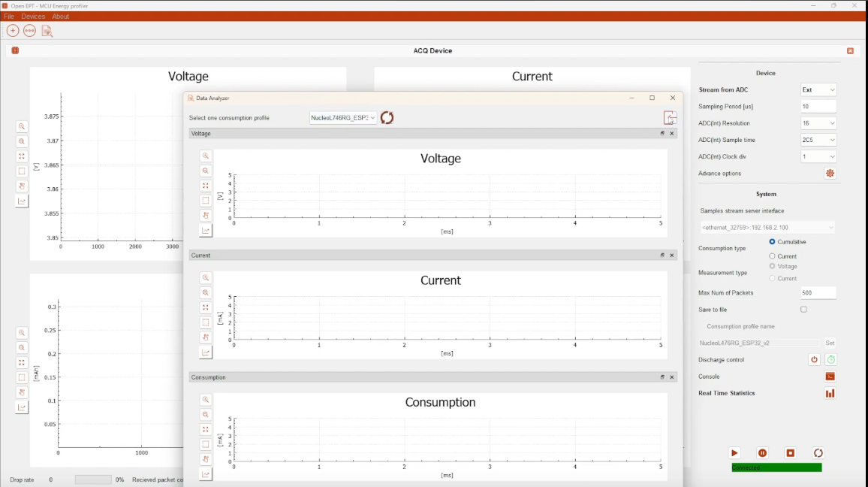The width and height of the screenshot is (868, 487).
Task: Click the Set button for profile name
Action: click(x=830, y=343)
